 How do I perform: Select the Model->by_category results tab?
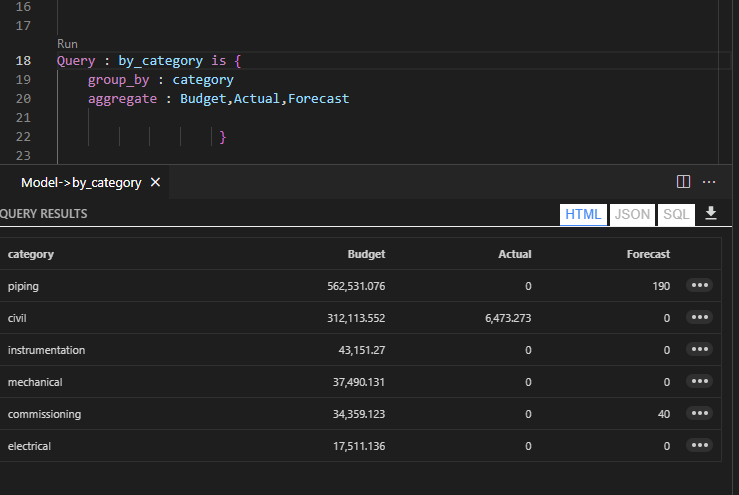80,183
